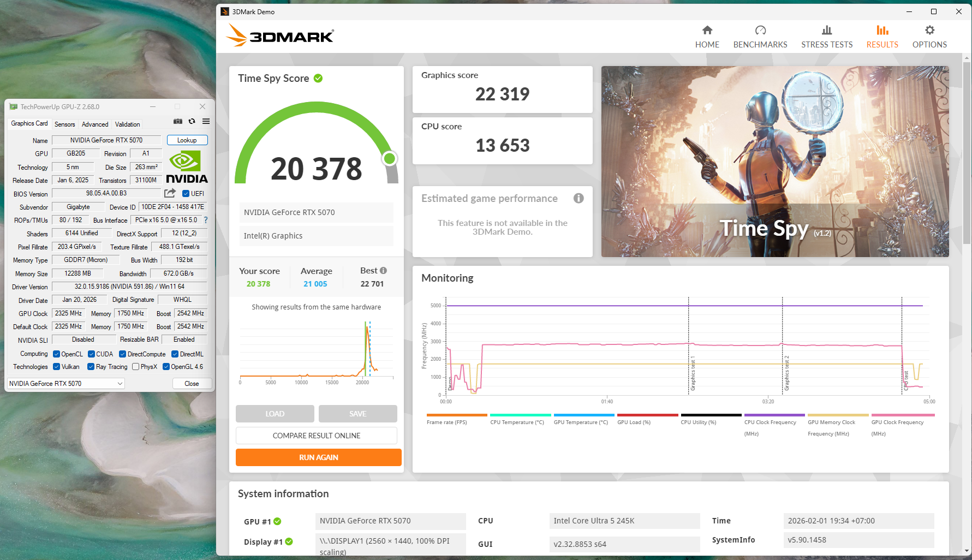Click the Estimated game performance info icon
This screenshot has height=560, width=972.
pyautogui.click(x=579, y=198)
